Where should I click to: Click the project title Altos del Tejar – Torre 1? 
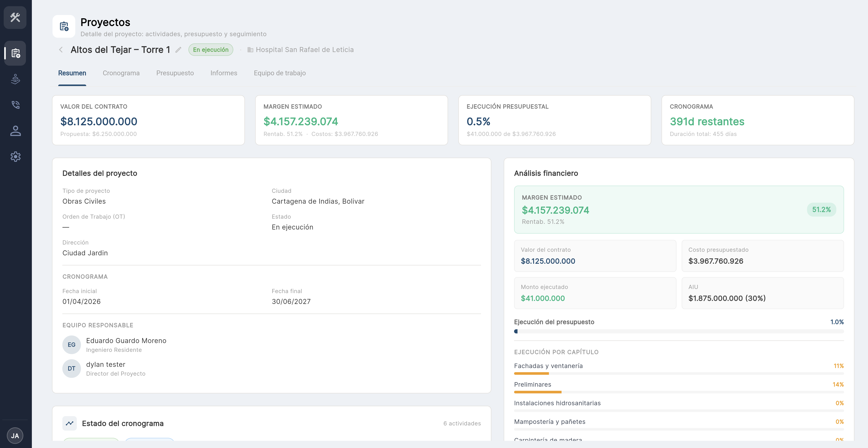click(120, 50)
